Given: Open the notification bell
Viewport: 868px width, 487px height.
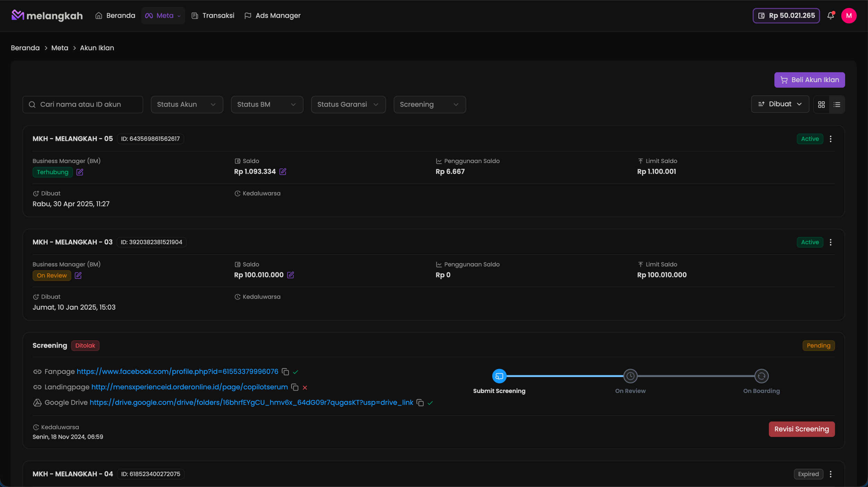Looking at the screenshot, I should pos(831,16).
